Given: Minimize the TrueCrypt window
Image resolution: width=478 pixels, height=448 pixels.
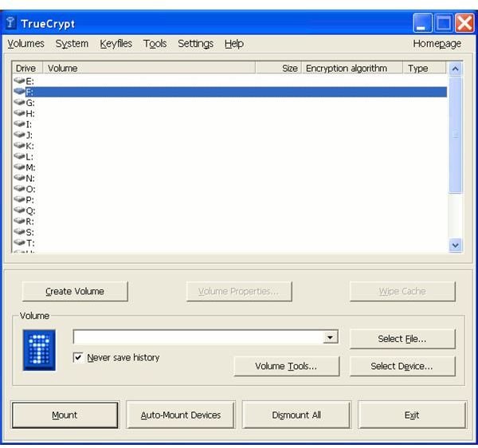Looking at the screenshot, I should tap(422, 23).
